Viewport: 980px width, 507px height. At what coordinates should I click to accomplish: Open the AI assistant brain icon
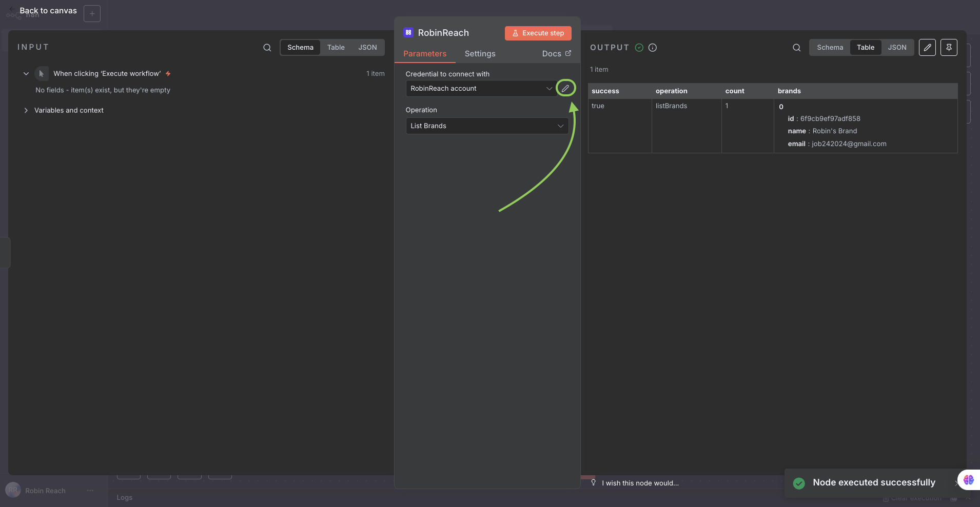click(x=969, y=480)
